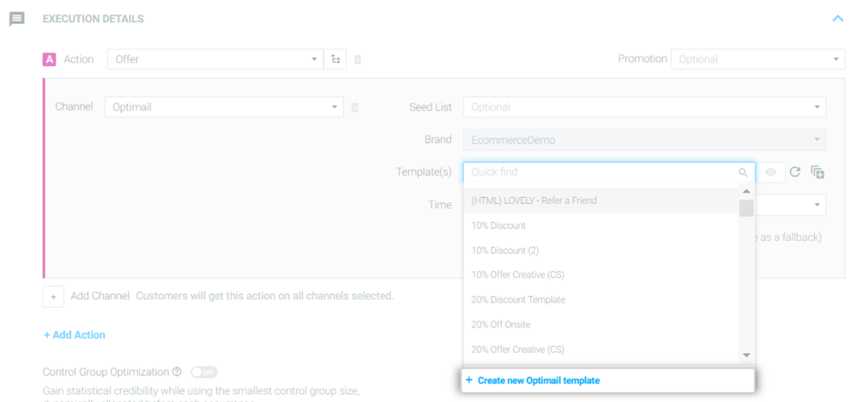Preview template using the eye icon
The width and height of the screenshot is (868, 402).
(770, 172)
